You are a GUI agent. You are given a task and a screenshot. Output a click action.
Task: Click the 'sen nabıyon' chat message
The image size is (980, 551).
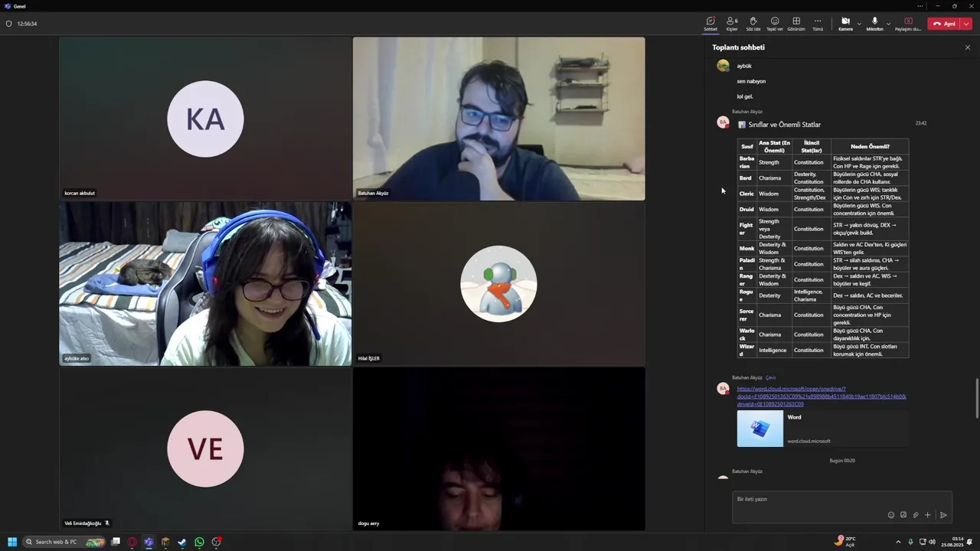tap(751, 81)
